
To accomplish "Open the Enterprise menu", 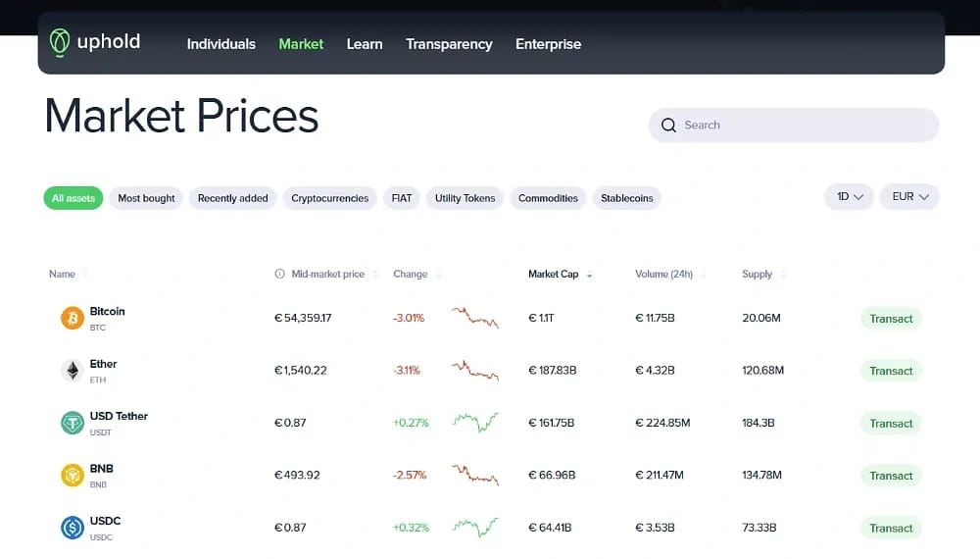I will [x=548, y=44].
